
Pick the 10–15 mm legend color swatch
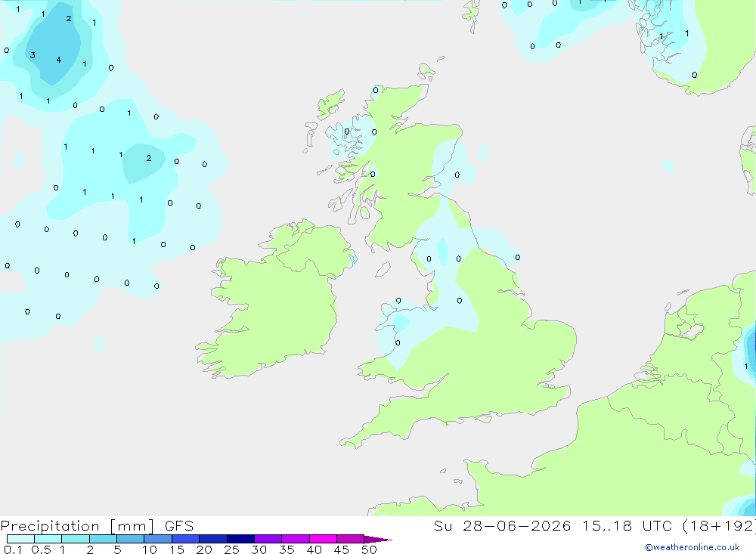coord(158,539)
